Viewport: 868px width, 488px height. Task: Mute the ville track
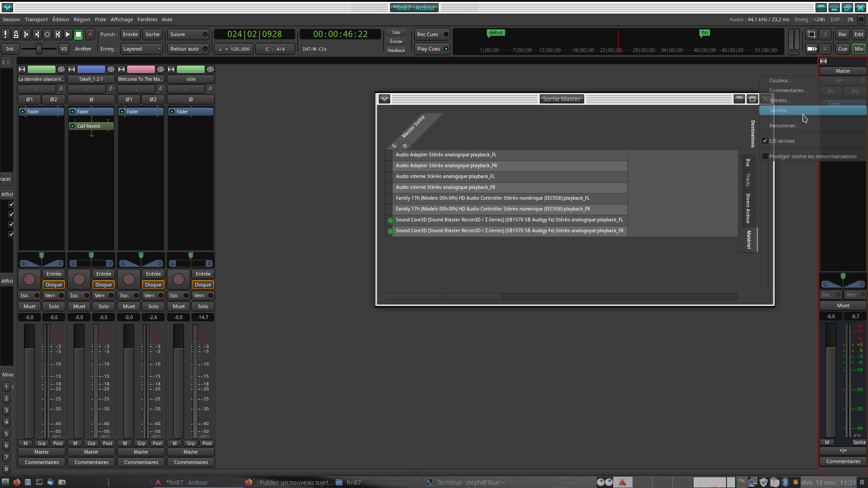179,306
